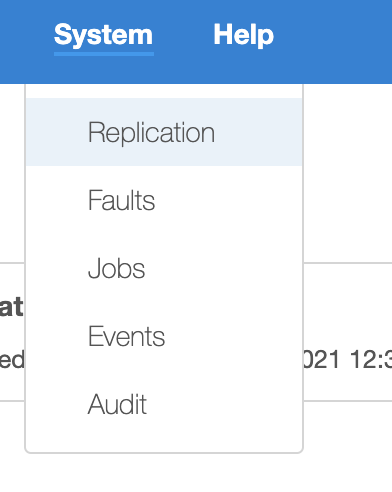
Task: Click the blue header bar beside Help
Action: coord(333,42)
